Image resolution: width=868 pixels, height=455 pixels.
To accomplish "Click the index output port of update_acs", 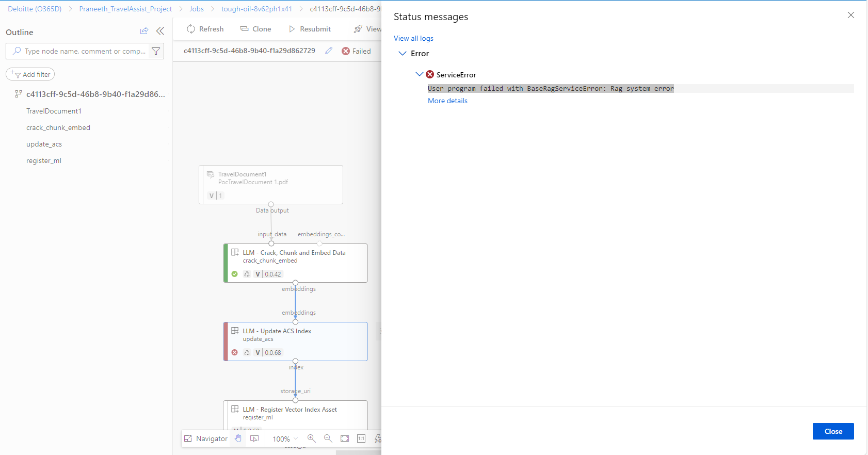I will click(295, 361).
